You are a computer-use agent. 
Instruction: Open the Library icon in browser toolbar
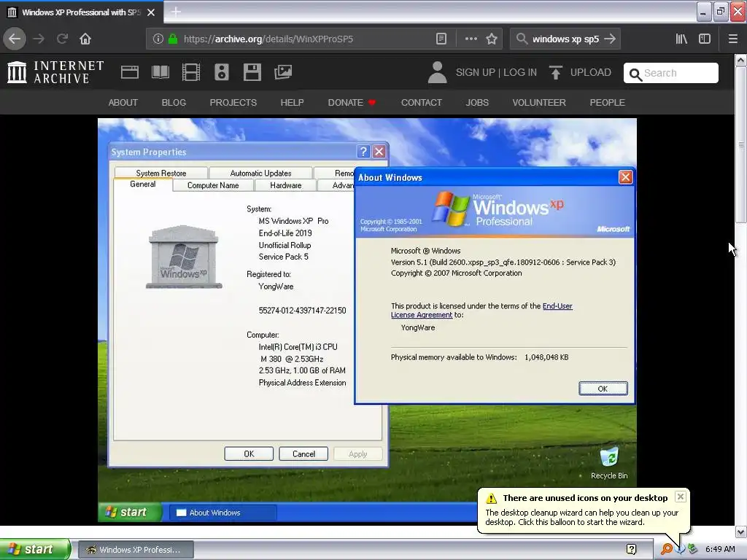pos(681,39)
